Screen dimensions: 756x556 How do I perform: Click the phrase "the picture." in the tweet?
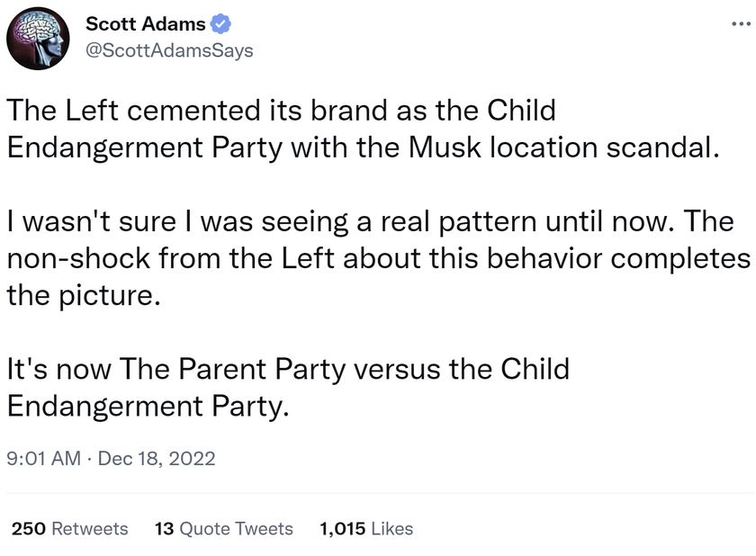84,295
